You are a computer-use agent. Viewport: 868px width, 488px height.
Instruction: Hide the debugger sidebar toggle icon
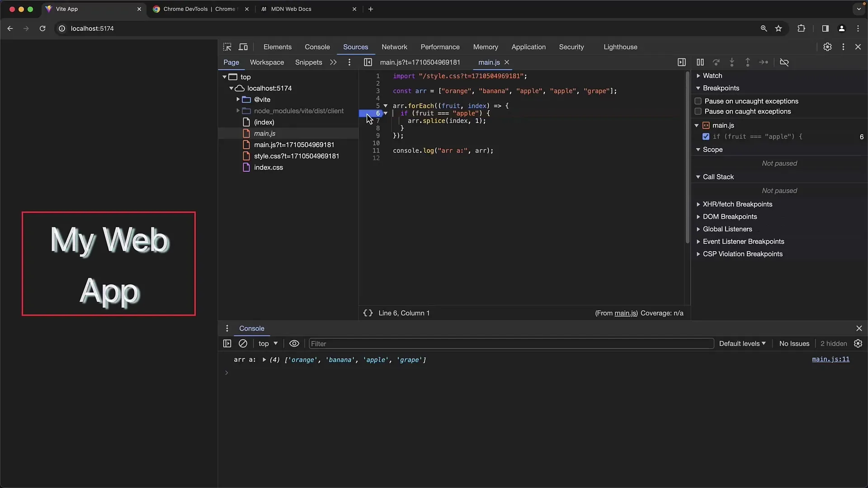pos(682,62)
